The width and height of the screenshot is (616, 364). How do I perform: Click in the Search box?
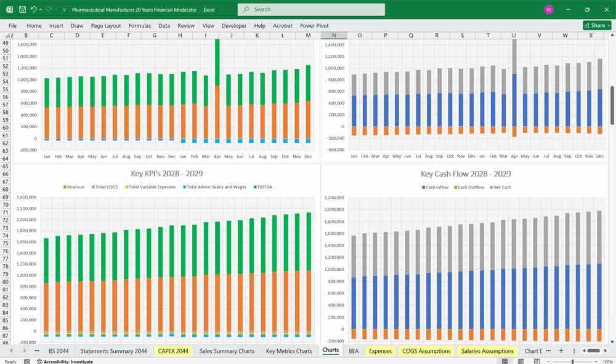(x=311, y=10)
